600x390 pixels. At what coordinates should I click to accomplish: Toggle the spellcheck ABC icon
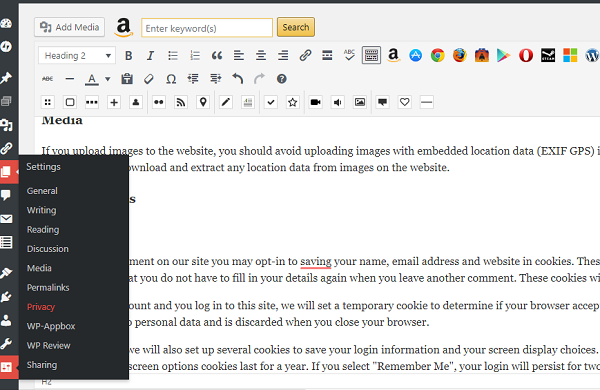click(349, 56)
